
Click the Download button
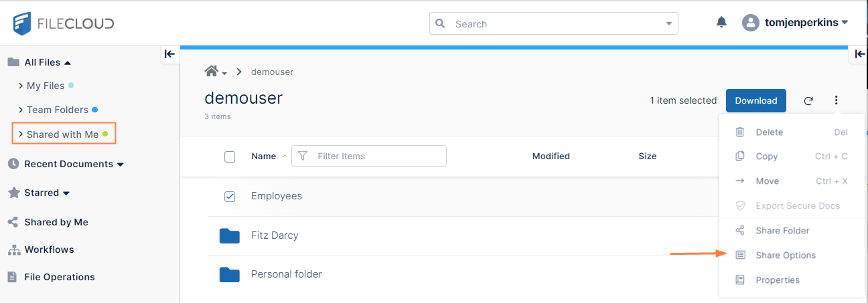[755, 101]
